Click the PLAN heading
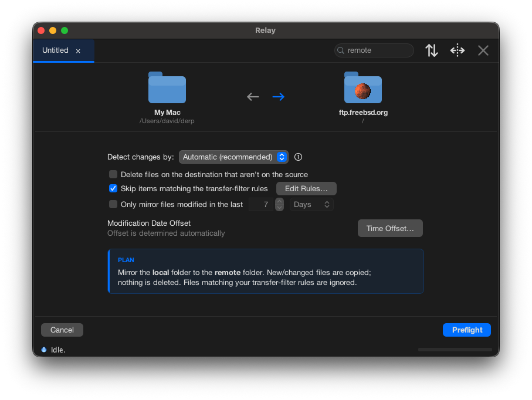 tap(126, 260)
